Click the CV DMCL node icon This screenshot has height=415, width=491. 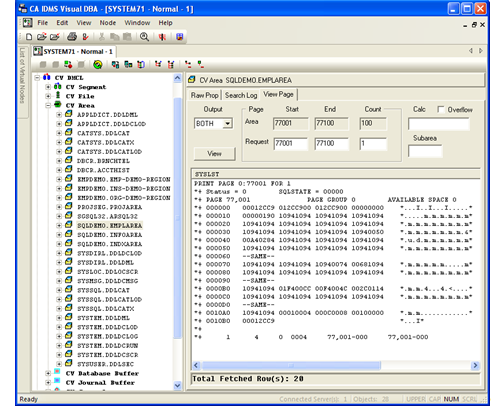(x=47, y=77)
